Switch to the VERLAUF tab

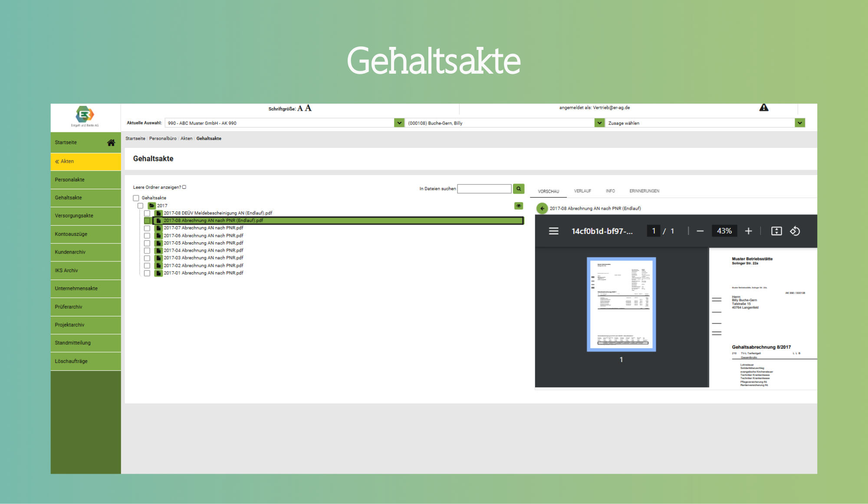point(582,191)
